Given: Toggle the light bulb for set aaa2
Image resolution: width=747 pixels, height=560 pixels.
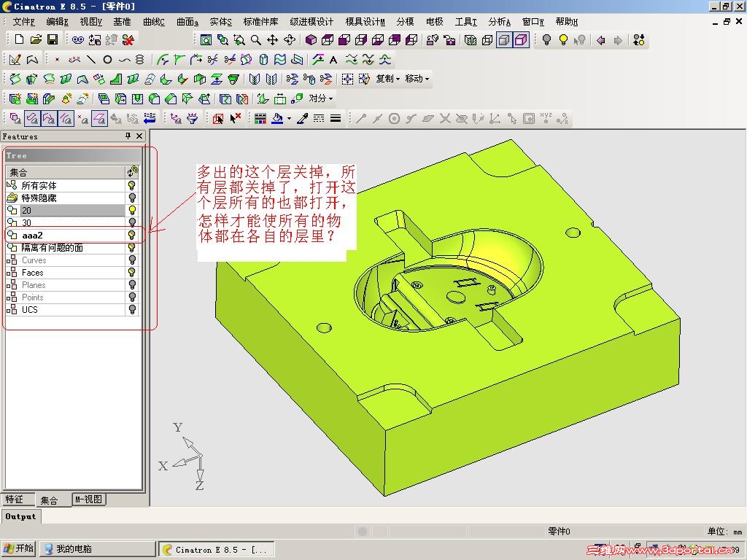Looking at the screenshot, I should pos(131,235).
